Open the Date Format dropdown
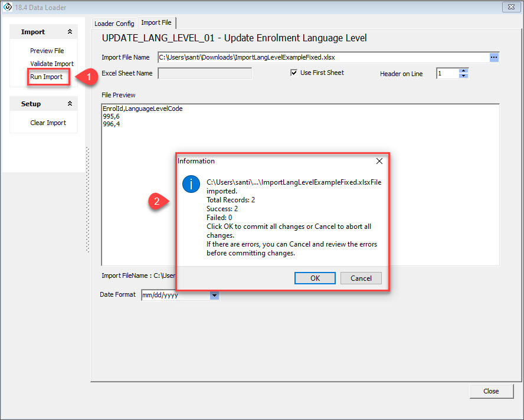Image resolution: width=524 pixels, height=420 pixels. tap(215, 295)
